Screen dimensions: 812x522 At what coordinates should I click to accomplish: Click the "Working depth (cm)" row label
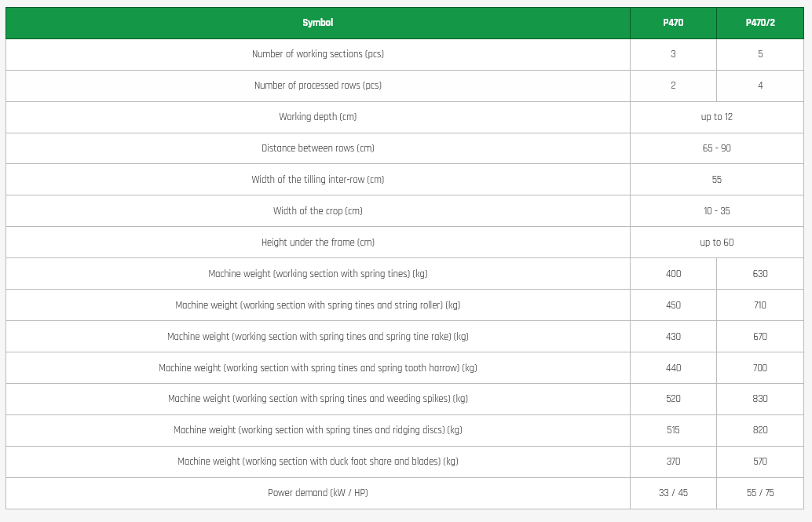click(x=317, y=117)
